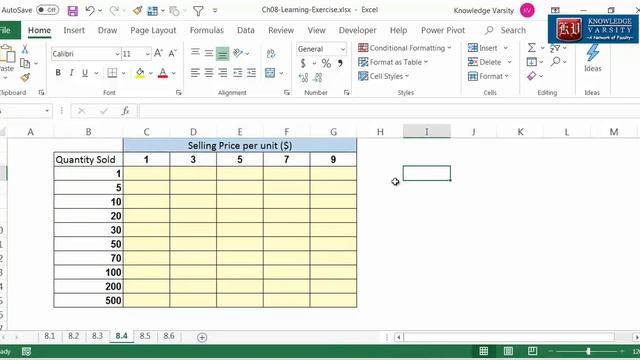Click the Save icon in title bar
640x360 pixels.
click(73, 11)
